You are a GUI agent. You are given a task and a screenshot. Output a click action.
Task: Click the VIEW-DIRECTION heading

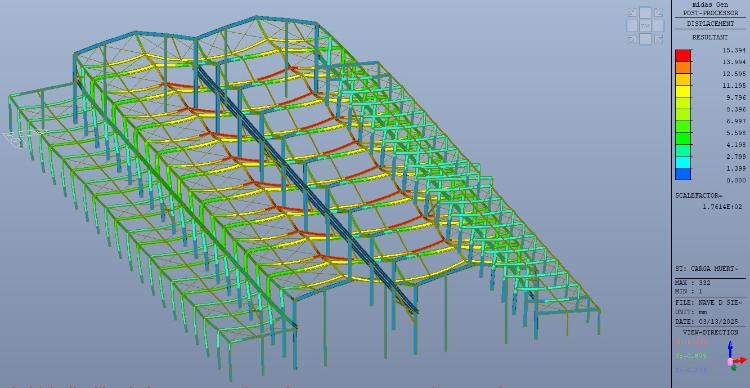tap(710, 332)
